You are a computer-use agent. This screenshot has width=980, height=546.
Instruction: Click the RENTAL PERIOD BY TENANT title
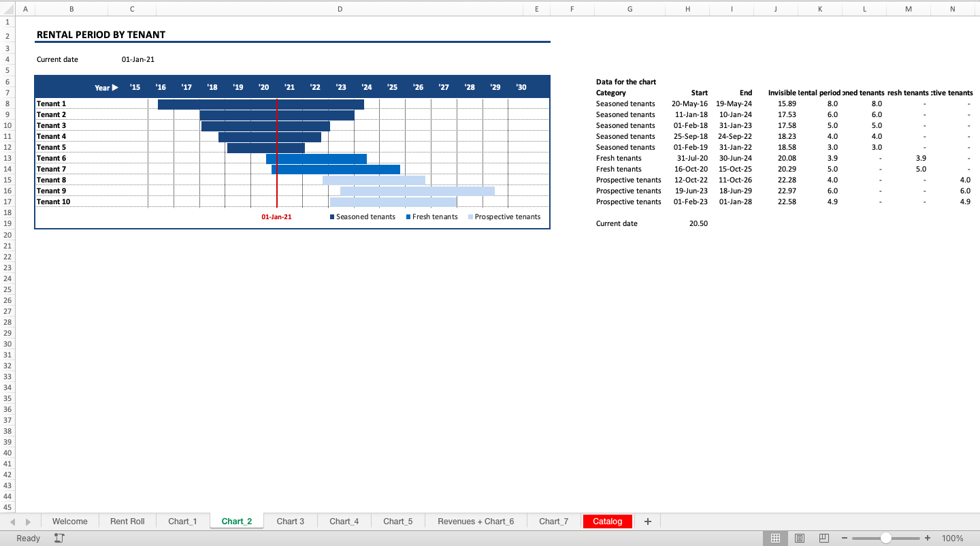[101, 35]
